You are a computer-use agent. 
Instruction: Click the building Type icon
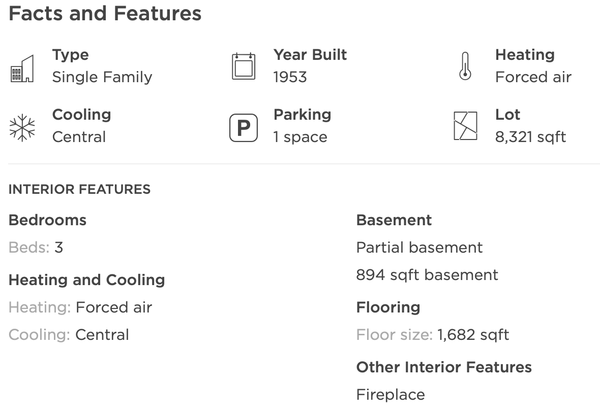(22, 69)
